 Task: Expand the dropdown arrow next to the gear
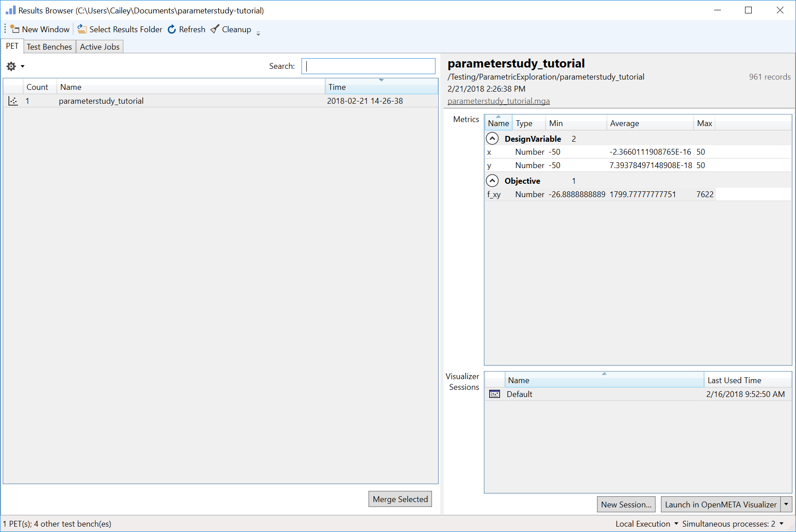point(22,67)
